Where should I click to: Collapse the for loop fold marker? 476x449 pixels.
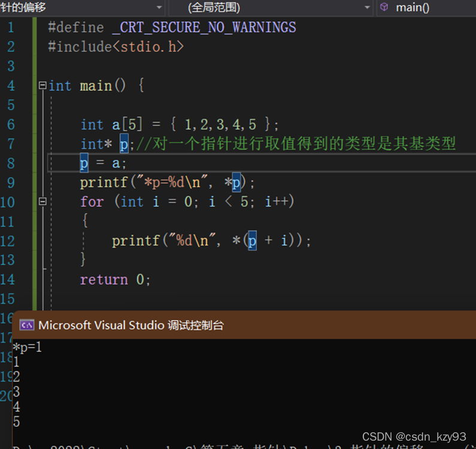point(43,201)
